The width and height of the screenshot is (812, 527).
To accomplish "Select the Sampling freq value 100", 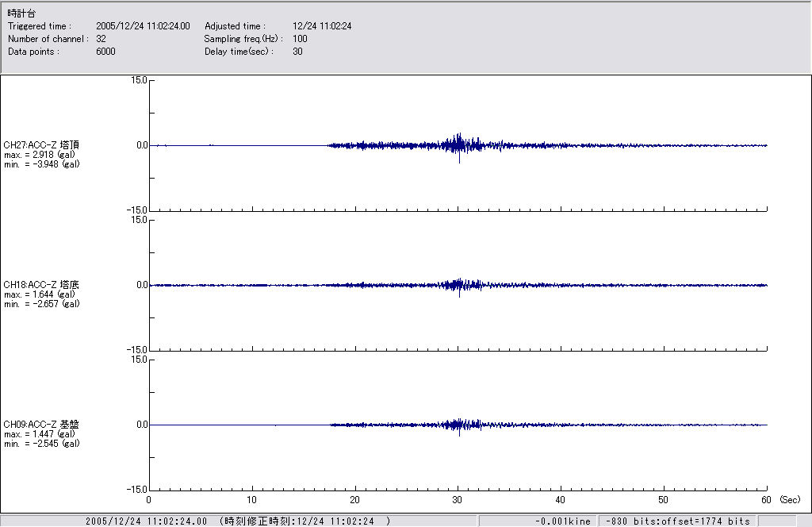I will pyautogui.click(x=300, y=39).
